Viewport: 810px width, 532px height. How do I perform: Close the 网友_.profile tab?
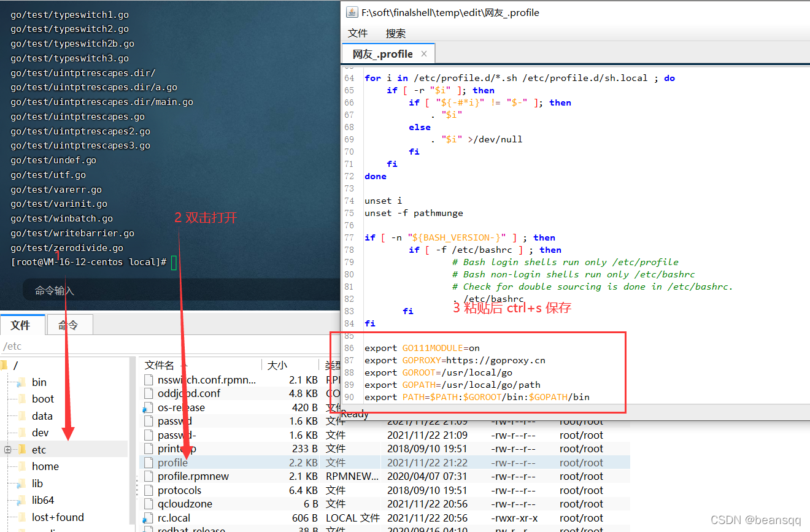click(424, 54)
